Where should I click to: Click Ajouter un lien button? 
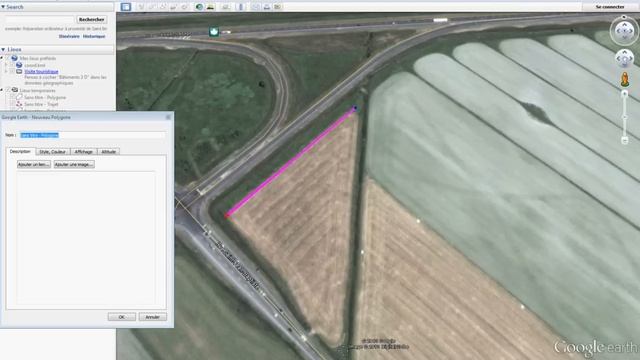point(34,164)
